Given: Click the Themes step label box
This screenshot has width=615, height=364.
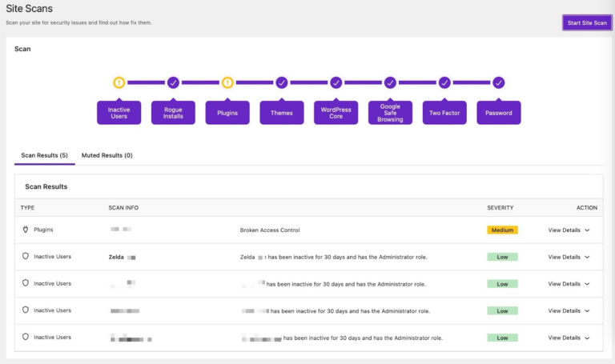Looking at the screenshot, I should tap(282, 113).
